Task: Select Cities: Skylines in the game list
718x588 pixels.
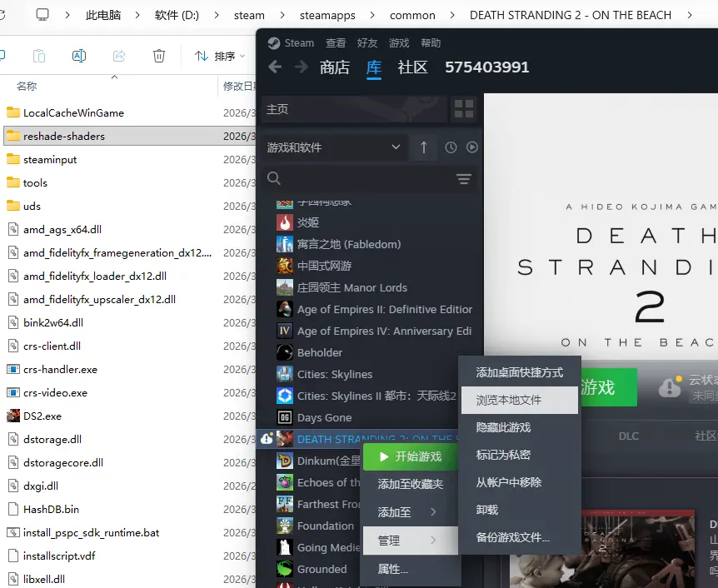Action: pyautogui.click(x=334, y=374)
